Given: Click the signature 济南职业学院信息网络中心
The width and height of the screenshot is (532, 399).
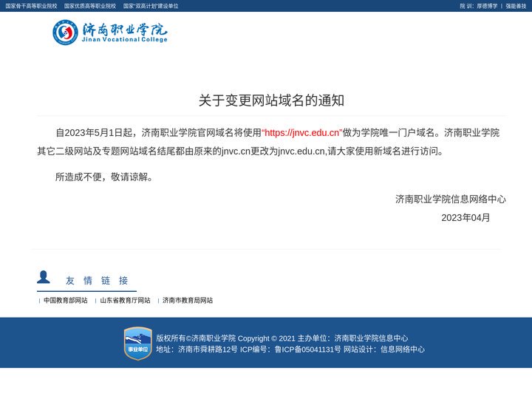Looking at the screenshot, I should [451, 199].
